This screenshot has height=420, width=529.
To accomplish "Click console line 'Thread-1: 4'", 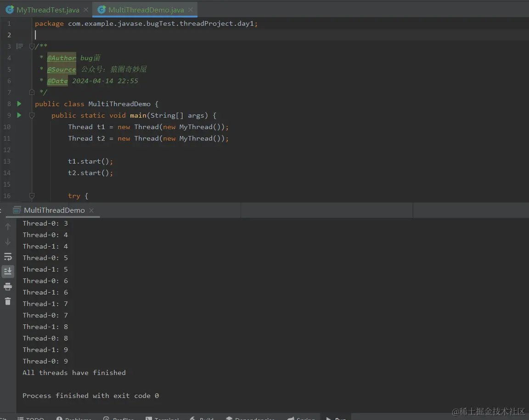I will (45, 246).
